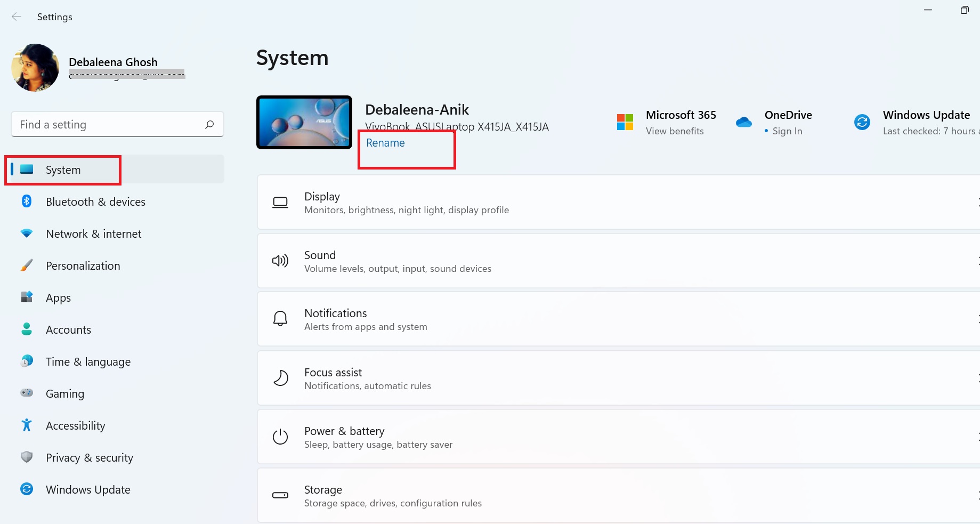Open Notifications settings row
This screenshot has height=524, width=980.
click(x=618, y=319)
